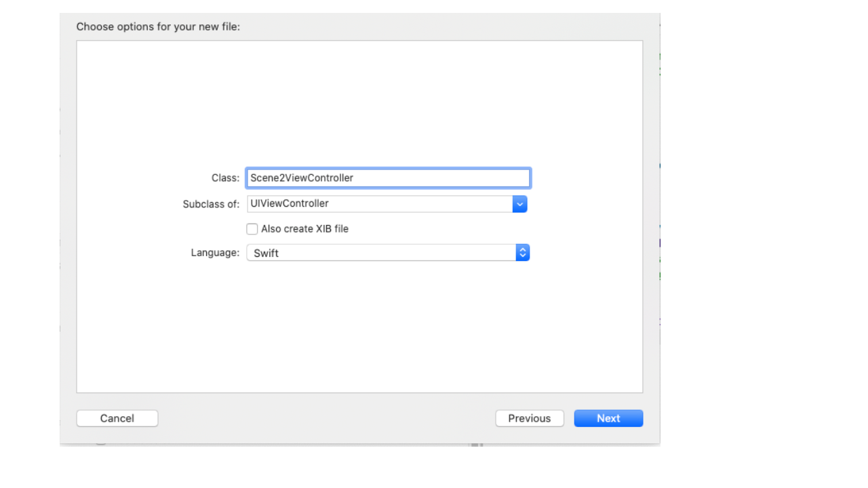Cancel the new file dialog
Screen dimensions: 868x488
(117, 418)
